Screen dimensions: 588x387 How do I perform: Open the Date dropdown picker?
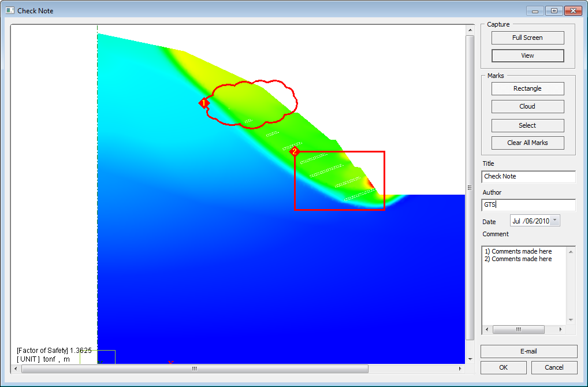555,221
